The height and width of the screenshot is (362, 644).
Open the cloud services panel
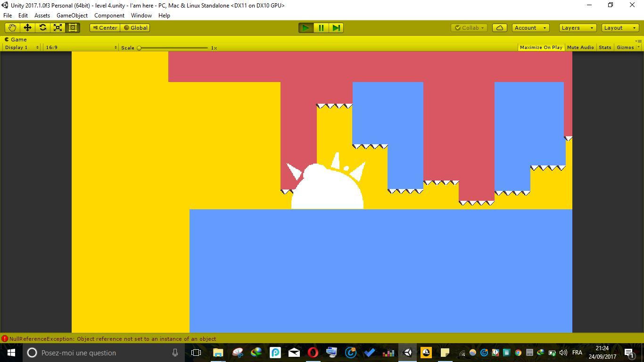click(x=499, y=28)
